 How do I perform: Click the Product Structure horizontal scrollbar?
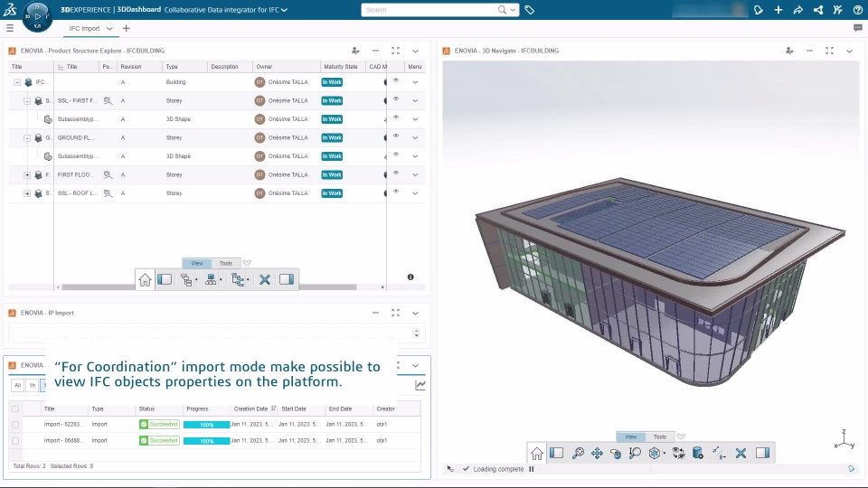[209, 287]
